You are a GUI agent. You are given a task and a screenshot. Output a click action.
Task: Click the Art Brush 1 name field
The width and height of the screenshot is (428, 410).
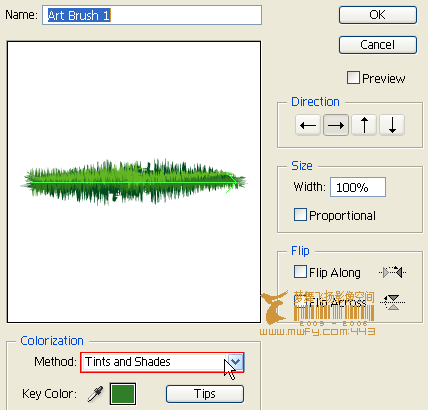tap(152, 15)
